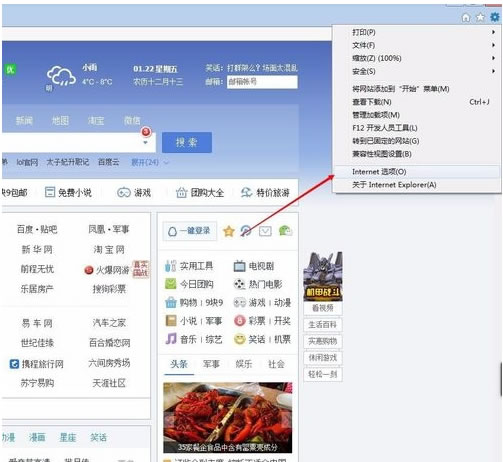Select 将网站添加到开始菜单(M) item

[417, 89]
